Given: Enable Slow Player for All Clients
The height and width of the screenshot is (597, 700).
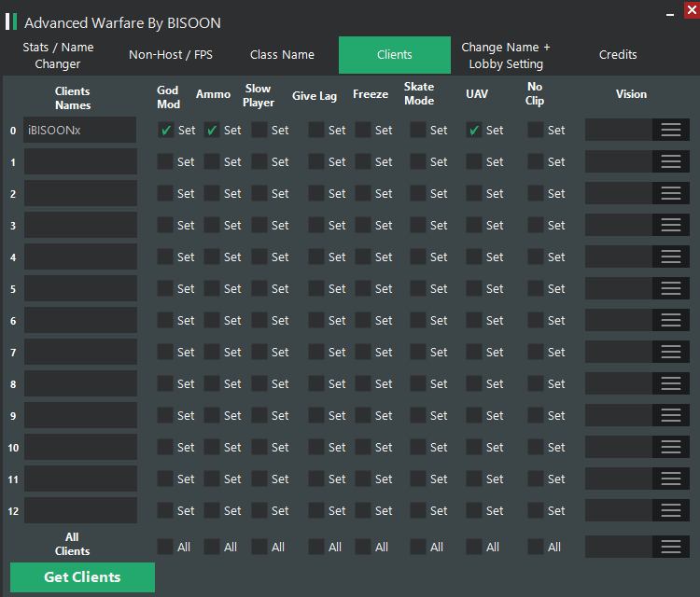Looking at the screenshot, I should tap(259, 547).
